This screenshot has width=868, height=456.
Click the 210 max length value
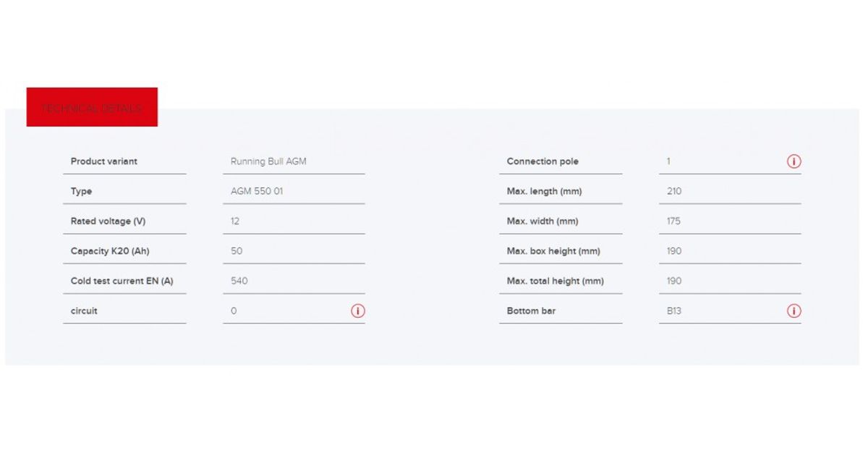click(674, 192)
